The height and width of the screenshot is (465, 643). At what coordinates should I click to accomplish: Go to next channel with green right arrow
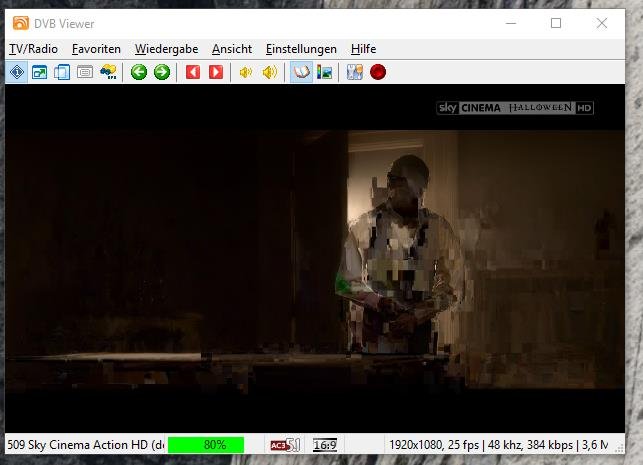[x=161, y=72]
